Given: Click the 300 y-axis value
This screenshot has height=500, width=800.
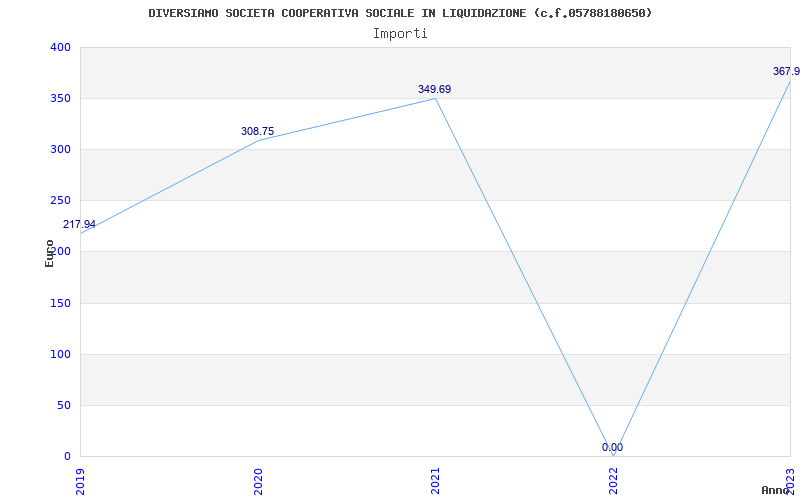Looking at the screenshot, I should [x=60, y=149].
